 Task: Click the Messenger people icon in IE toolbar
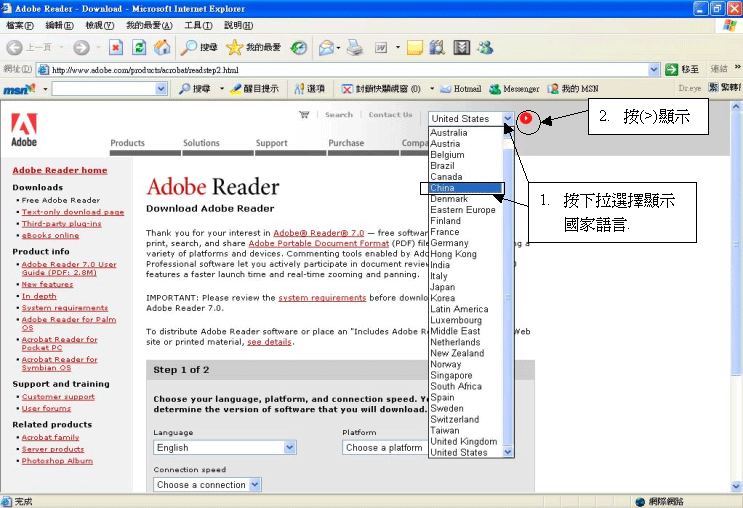tap(485, 47)
